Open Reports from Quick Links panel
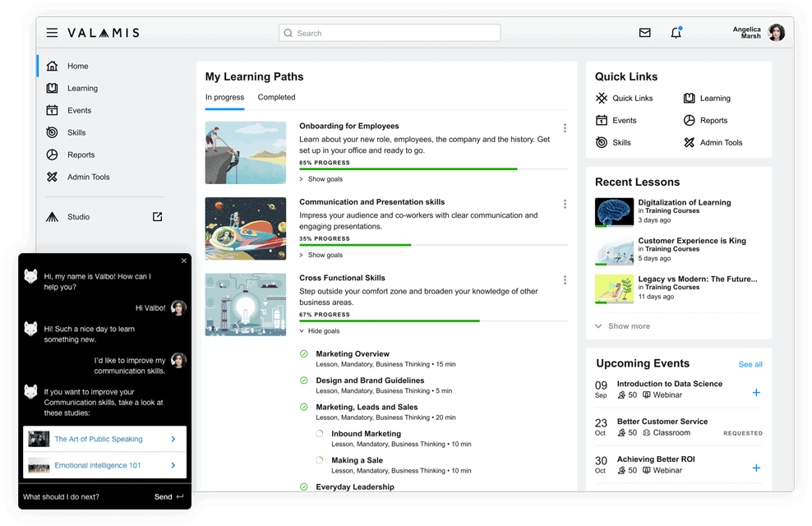Viewport: 812px width, 526px height. [x=713, y=120]
